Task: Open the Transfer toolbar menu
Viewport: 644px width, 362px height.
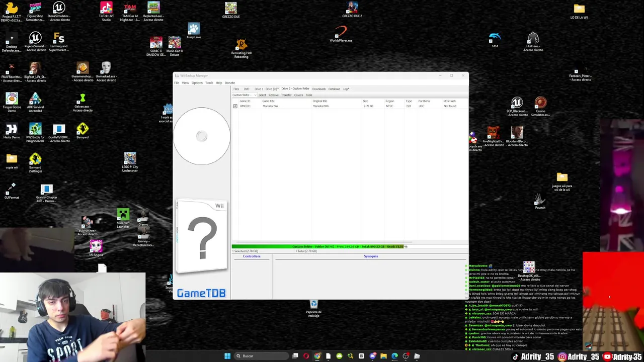Action: point(286,95)
